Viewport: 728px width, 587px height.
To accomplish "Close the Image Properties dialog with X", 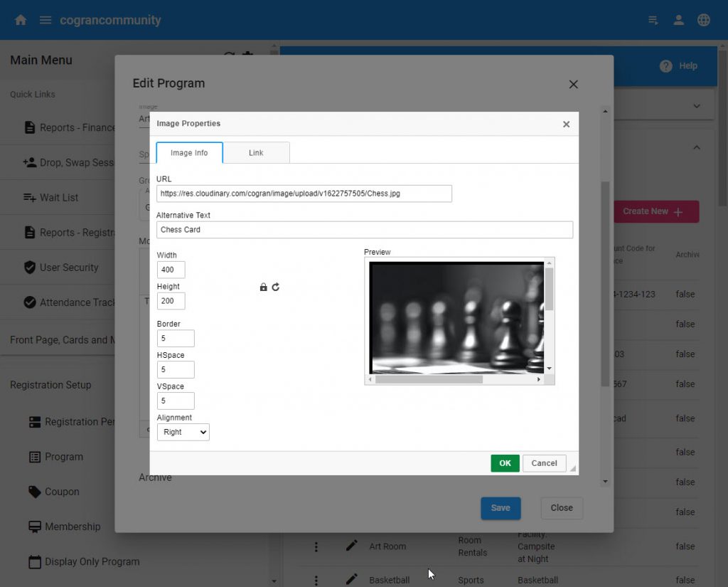I will point(566,124).
